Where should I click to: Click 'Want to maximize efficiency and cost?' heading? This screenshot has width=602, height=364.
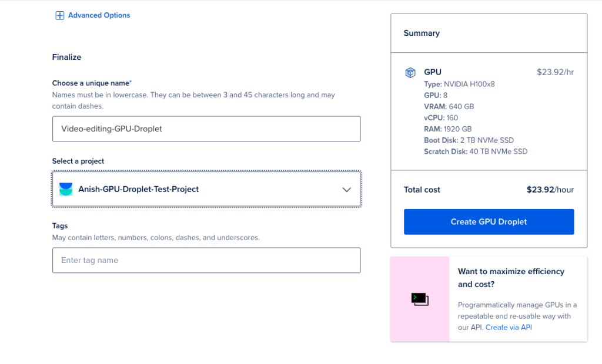pyautogui.click(x=511, y=278)
